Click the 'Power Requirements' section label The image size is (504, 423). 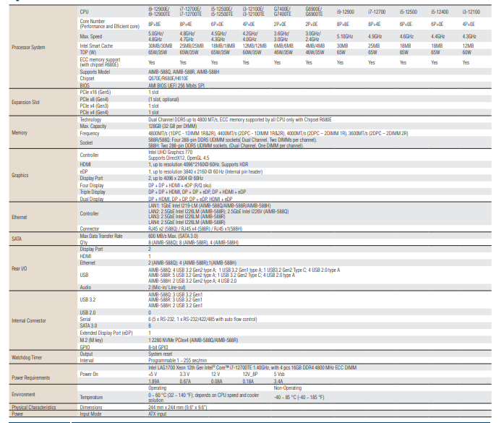[x=30, y=377]
